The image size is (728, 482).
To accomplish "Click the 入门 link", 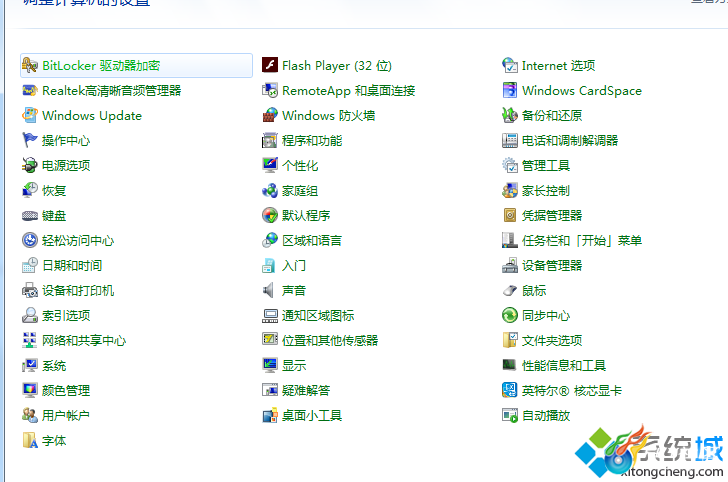I will pyautogui.click(x=294, y=266).
